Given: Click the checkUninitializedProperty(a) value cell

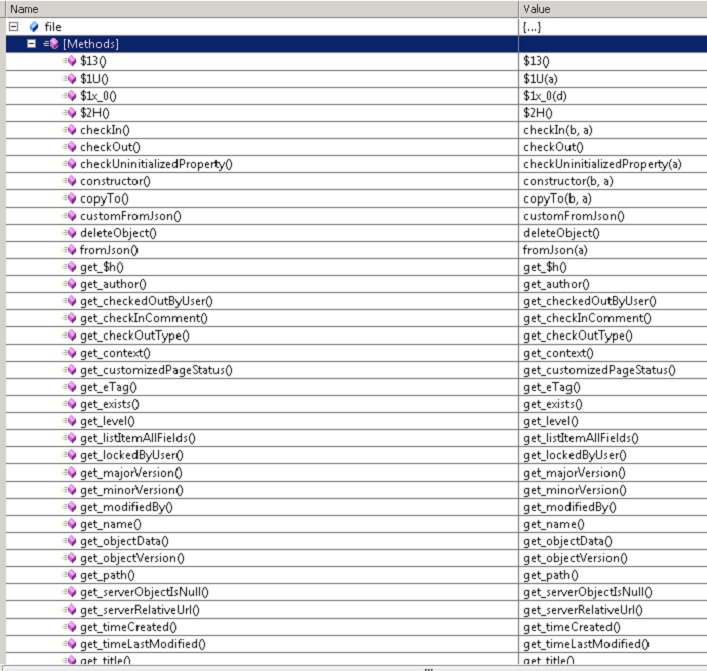Looking at the screenshot, I should (613, 164).
